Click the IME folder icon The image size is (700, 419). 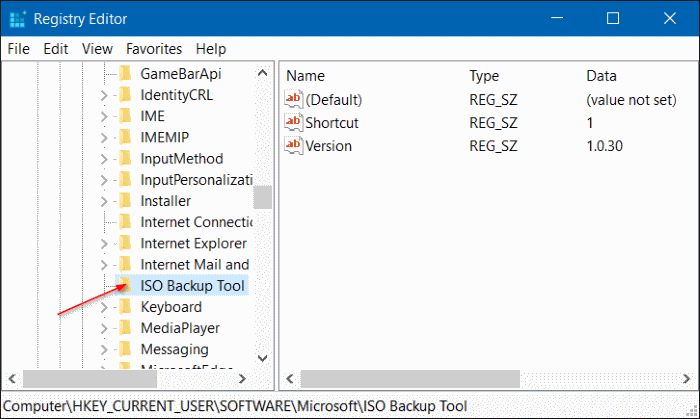(125, 116)
